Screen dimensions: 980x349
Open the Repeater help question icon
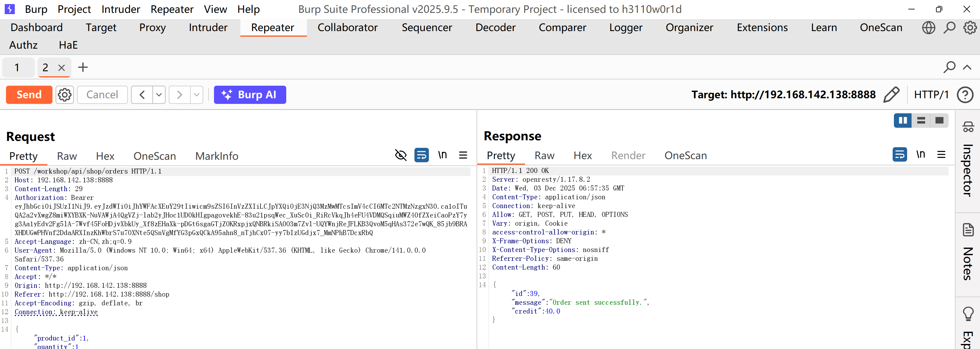click(x=965, y=95)
